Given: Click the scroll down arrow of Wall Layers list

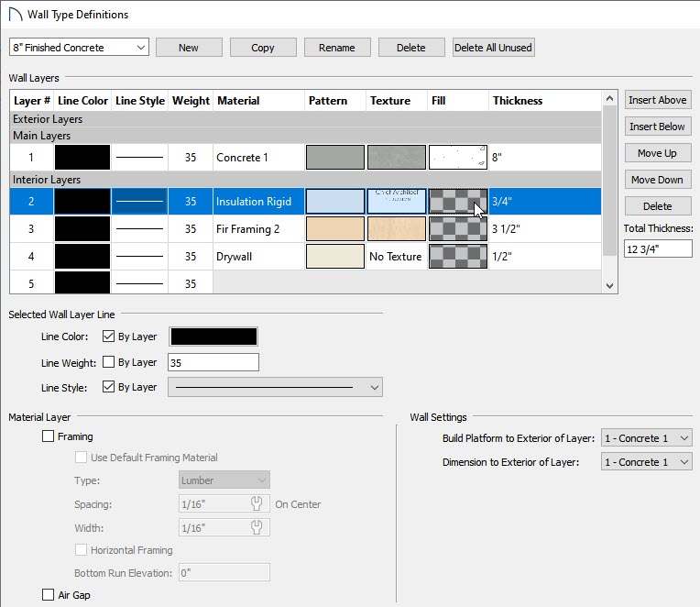Looking at the screenshot, I should point(610,286).
